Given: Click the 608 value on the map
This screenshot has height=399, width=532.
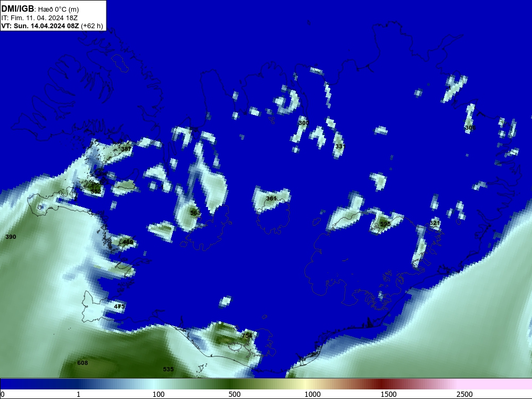Looking at the screenshot, I should [82, 363].
